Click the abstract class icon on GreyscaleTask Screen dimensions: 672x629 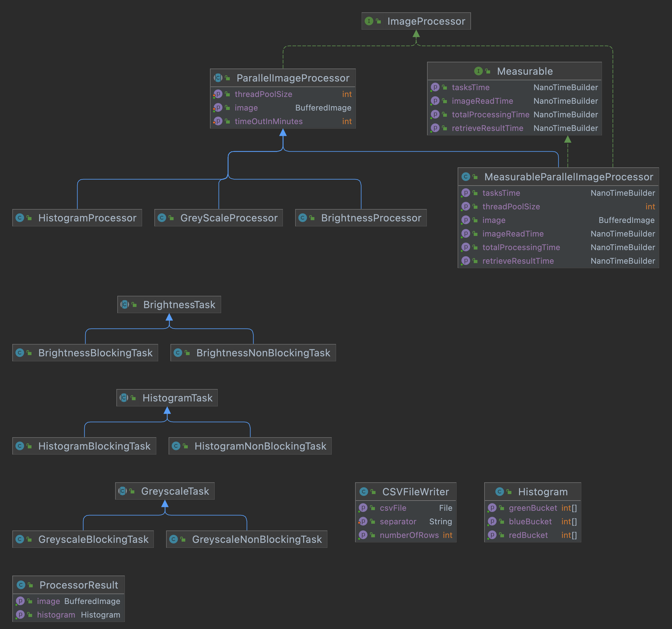[x=123, y=491]
